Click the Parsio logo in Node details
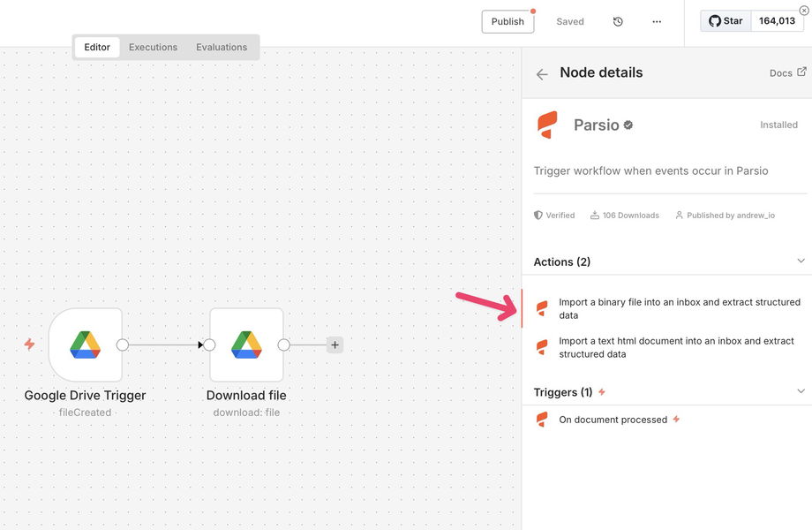The width and height of the screenshot is (812, 530). (x=547, y=125)
